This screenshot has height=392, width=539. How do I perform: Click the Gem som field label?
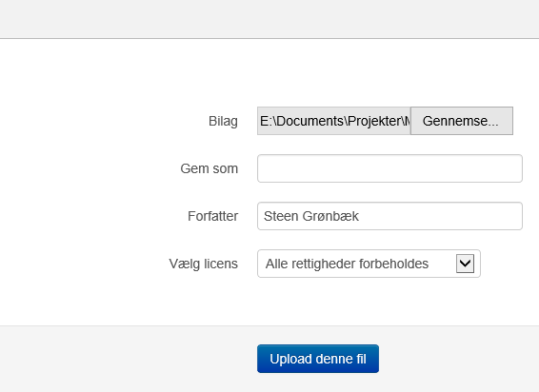pyautogui.click(x=209, y=168)
